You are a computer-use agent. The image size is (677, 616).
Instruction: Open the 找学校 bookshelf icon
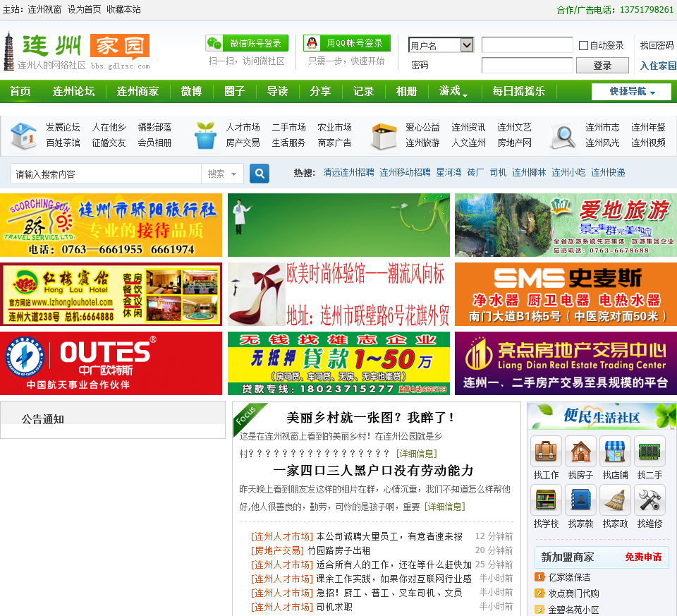click(546, 500)
